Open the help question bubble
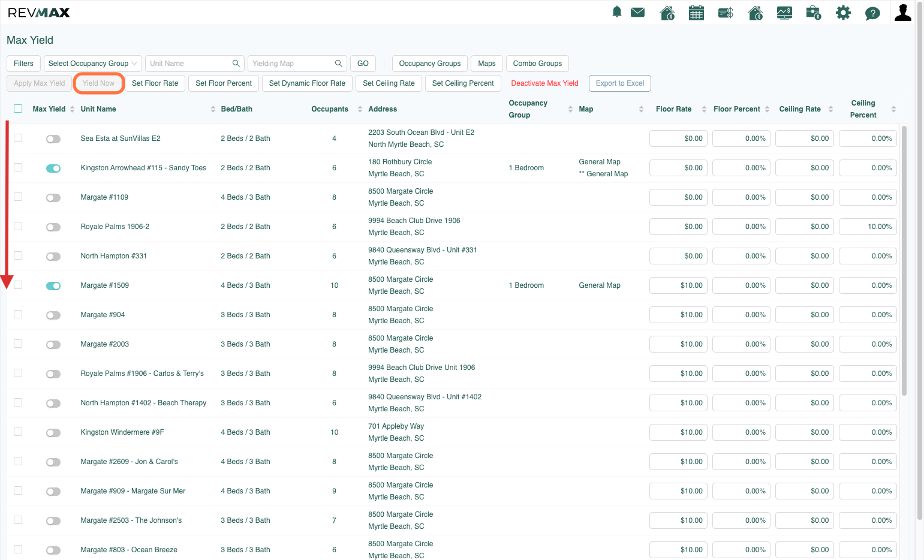Screen dimensions: 924x560 pyautogui.click(x=872, y=13)
